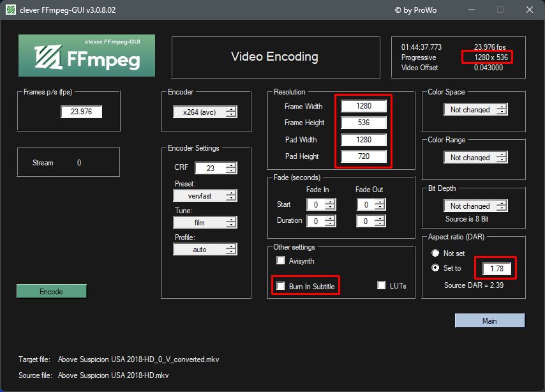This screenshot has height=392, width=545.
Task: Change the film Tune selector
Action: click(x=205, y=223)
